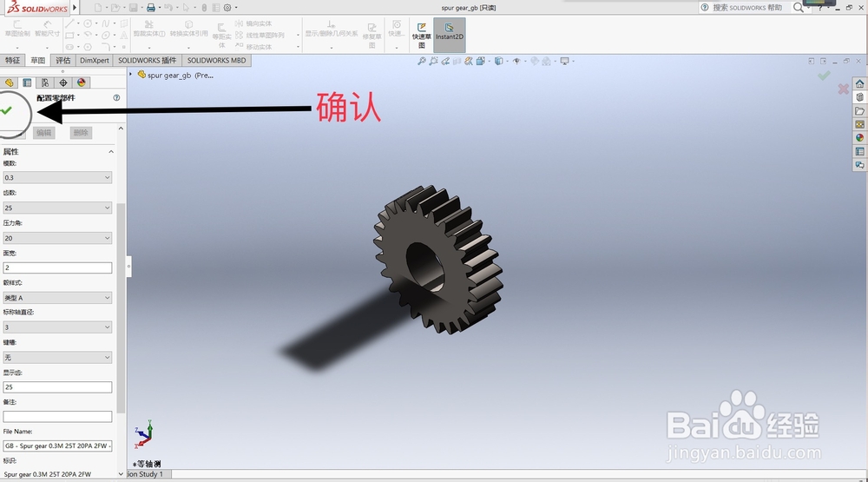868x482 pixels.
Task: Open File Explorer folder icon in task pane
Action: pos(859,111)
